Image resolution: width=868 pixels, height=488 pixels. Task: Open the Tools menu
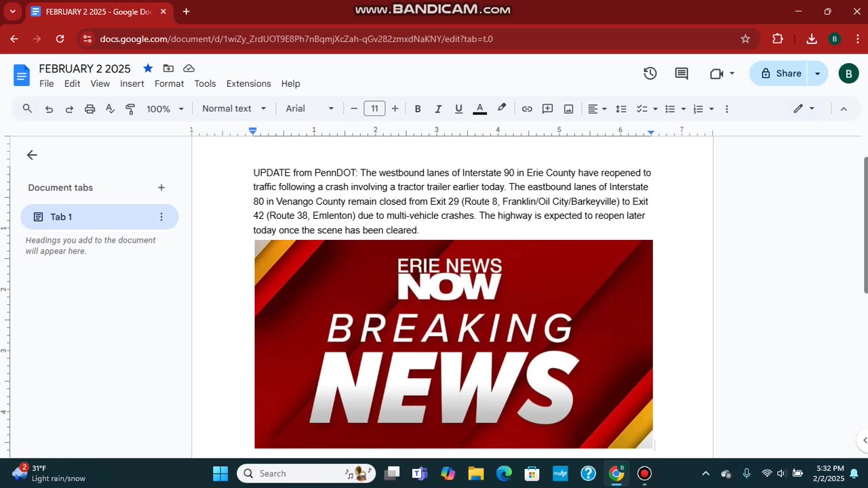(205, 83)
